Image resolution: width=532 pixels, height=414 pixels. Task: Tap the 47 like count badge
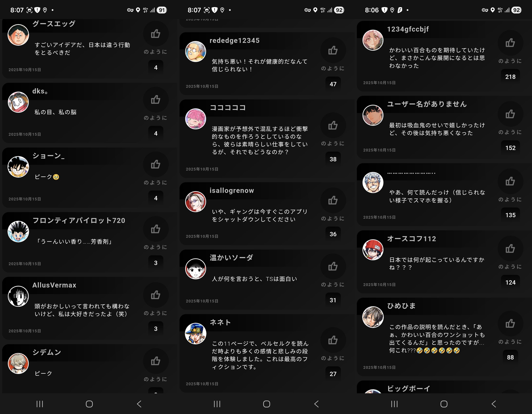[x=333, y=84]
